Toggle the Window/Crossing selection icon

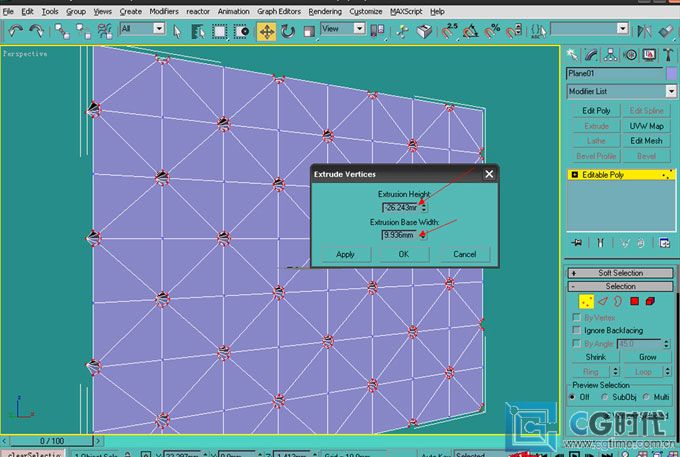(x=241, y=31)
